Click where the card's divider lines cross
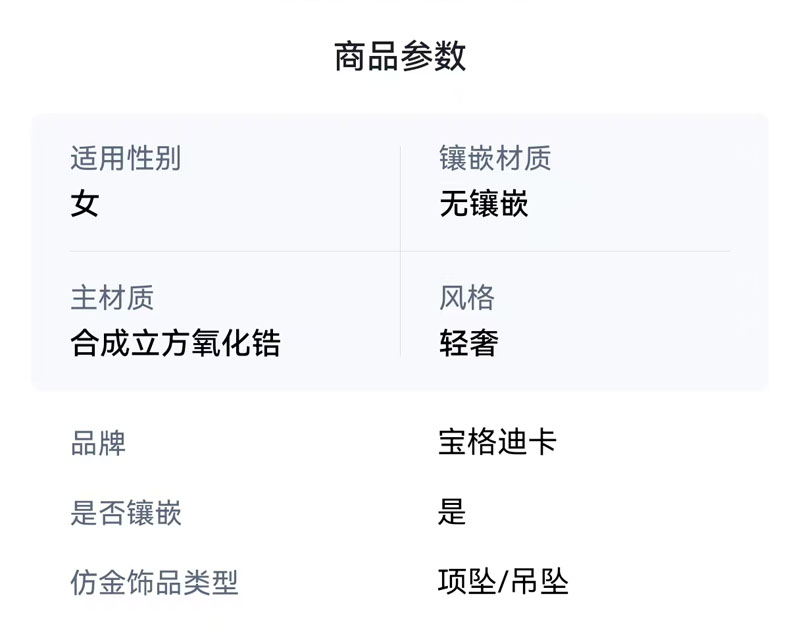This screenshot has height=636, width=800. (x=400, y=251)
